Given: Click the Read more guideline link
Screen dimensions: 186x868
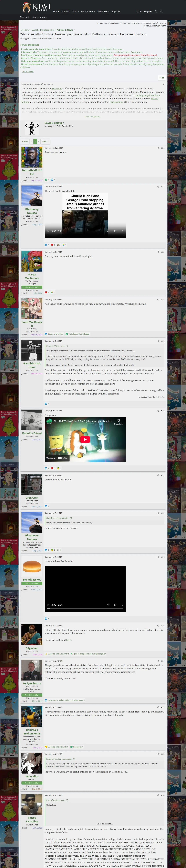Looking at the screenshot, I should click(137, 52).
